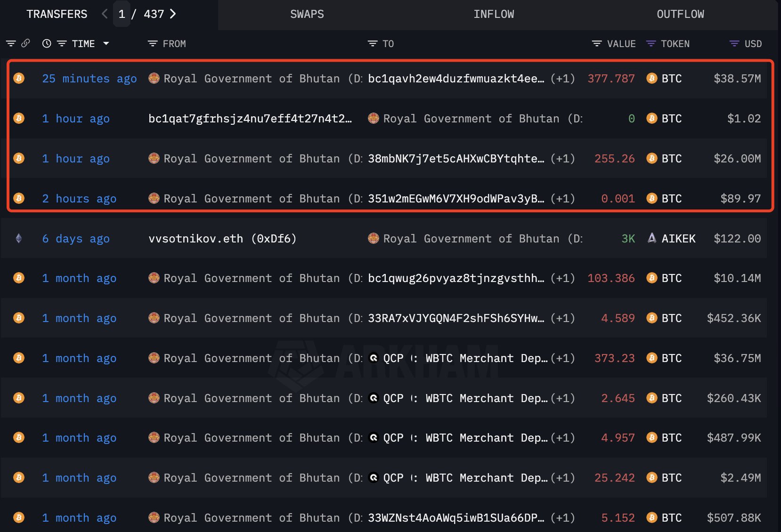
Task: Click the FROM column filter icon
Action: coord(153,43)
